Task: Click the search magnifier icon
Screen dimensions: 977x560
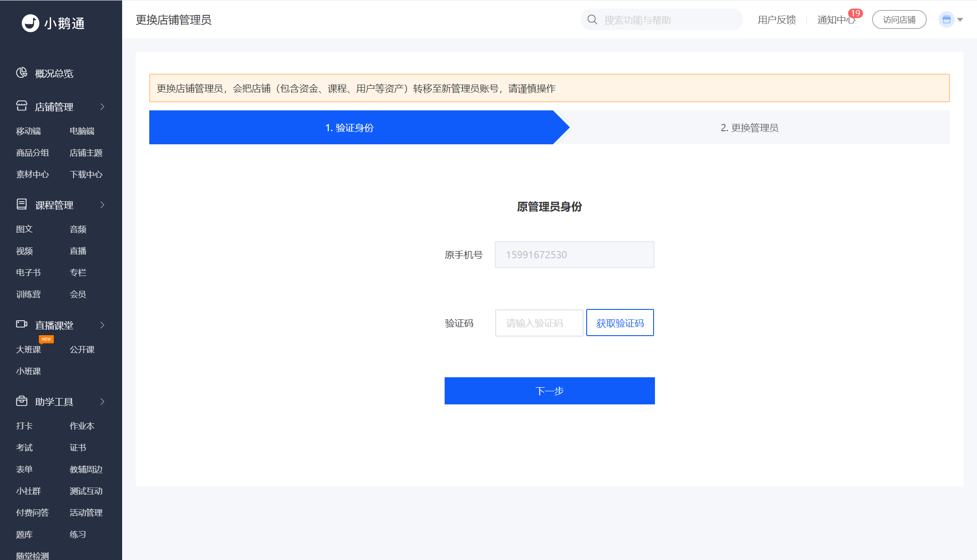Action: click(x=592, y=19)
